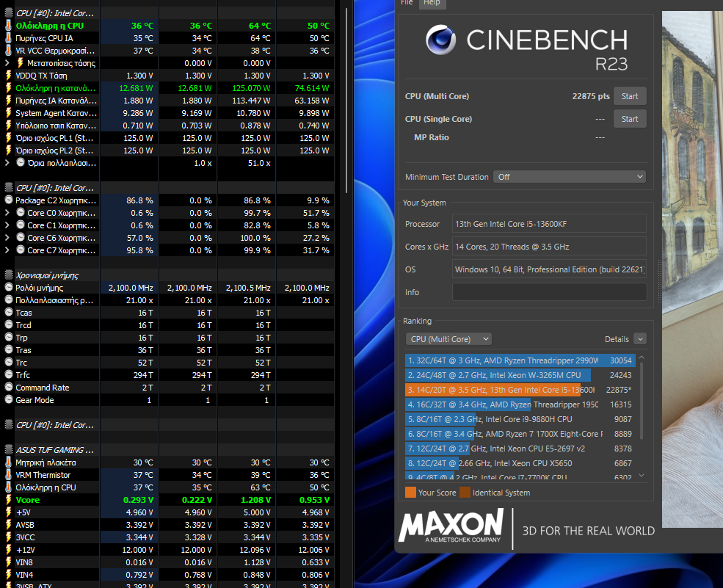Click lightning icon of AVSB row
This screenshot has width=723, height=588.
(8, 525)
